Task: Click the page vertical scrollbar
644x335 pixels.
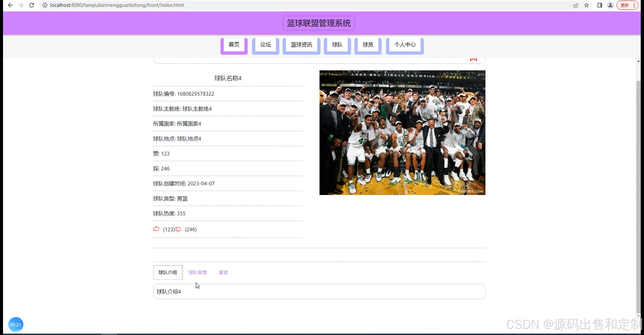Action: click(x=638, y=196)
